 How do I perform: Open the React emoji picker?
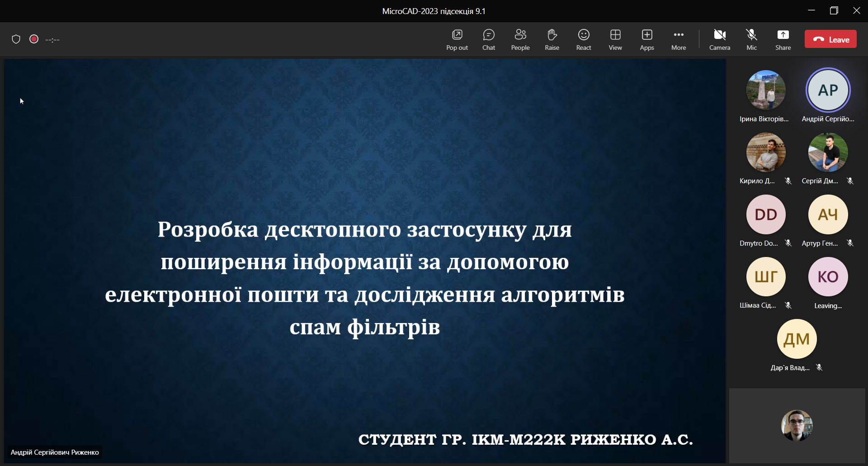point(583,39)
